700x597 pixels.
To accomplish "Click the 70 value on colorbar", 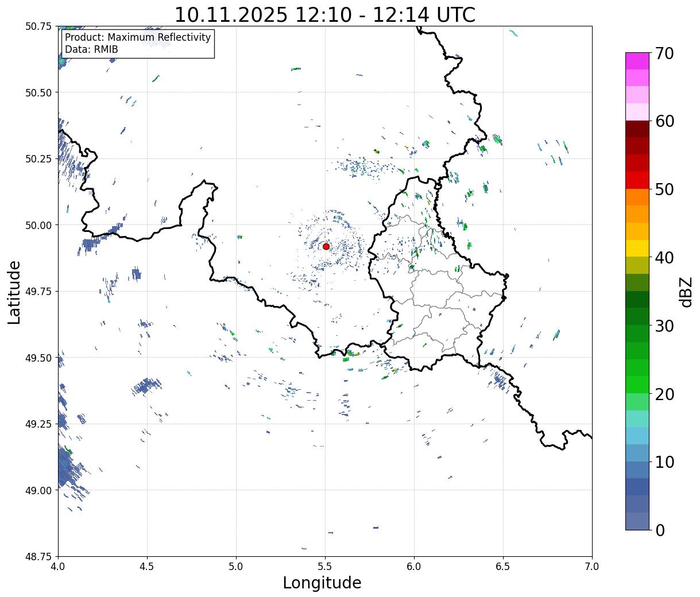I will [664, 53].
